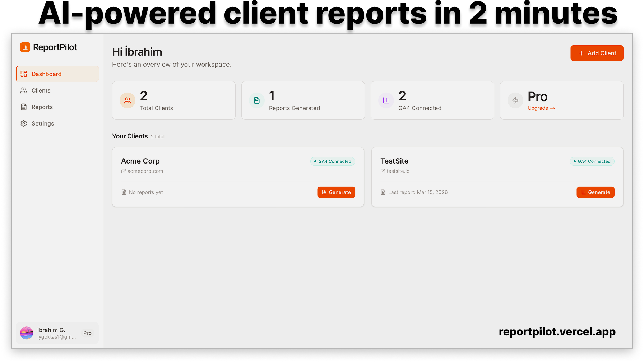Open Settings via the gear icon
The height and width of the screenshot is (363, 644).
pyautogui.click(x=24, y=123)
